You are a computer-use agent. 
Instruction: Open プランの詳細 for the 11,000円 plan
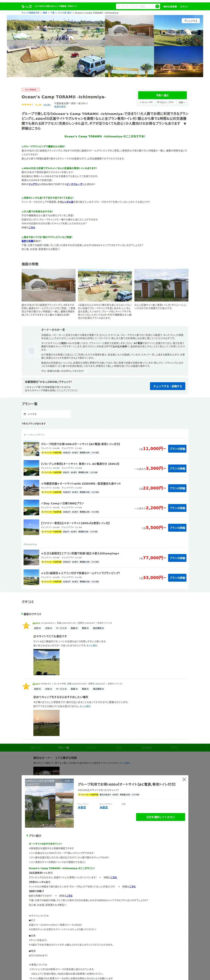(177, 449)
